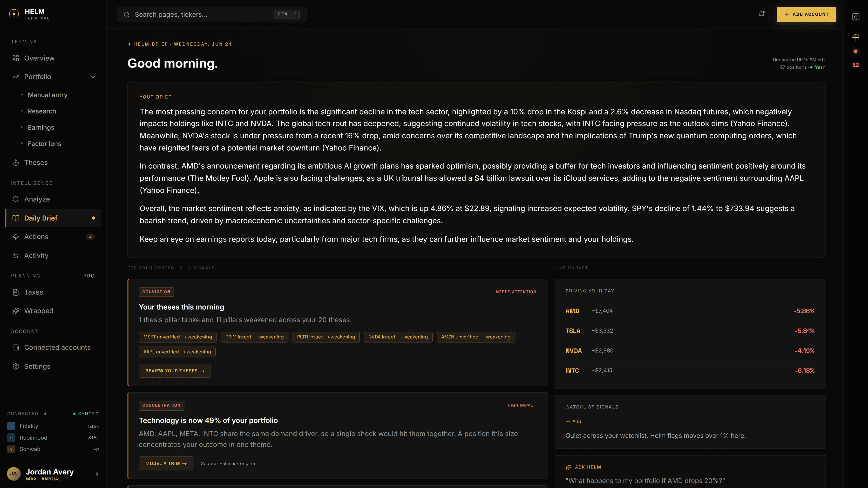
Task: Open the Research page
Action: 42,111
